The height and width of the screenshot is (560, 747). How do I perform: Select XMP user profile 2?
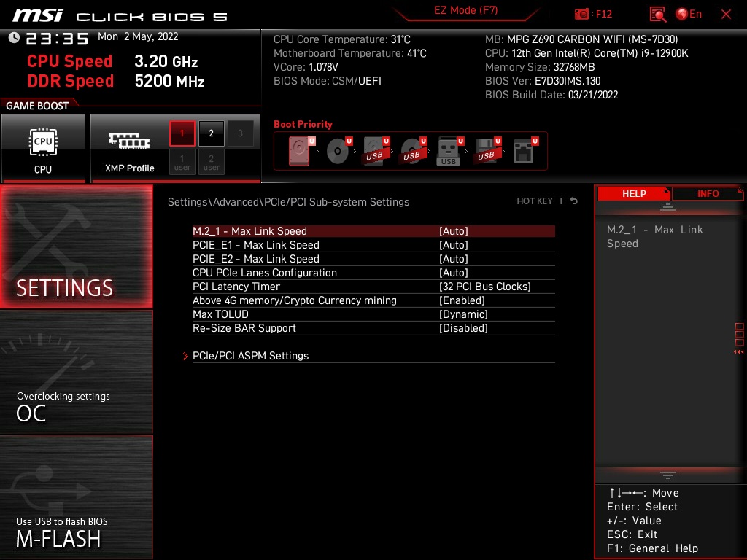point(211,162)
